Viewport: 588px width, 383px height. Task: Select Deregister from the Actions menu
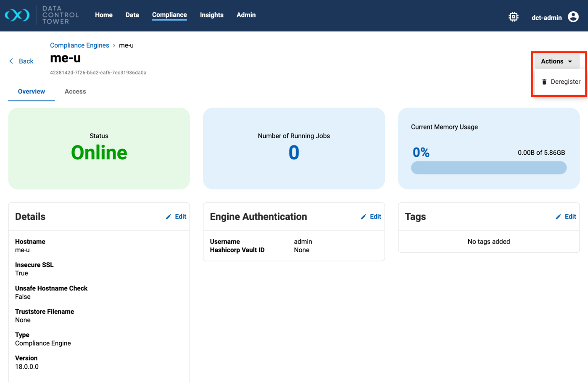click(x=565, y=82)
